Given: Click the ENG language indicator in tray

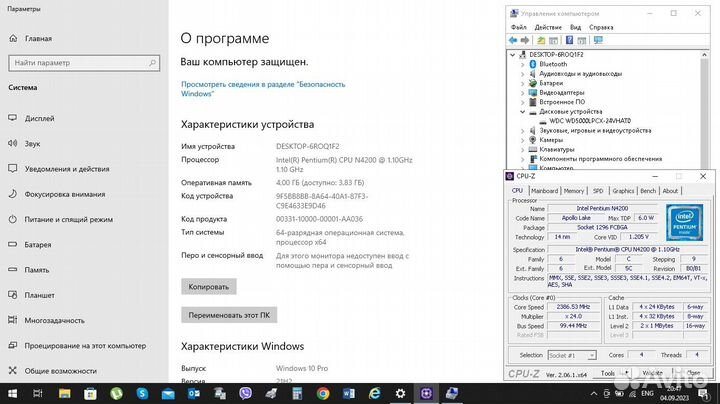Looking at the screenshot, I should (x=647, y=393).
